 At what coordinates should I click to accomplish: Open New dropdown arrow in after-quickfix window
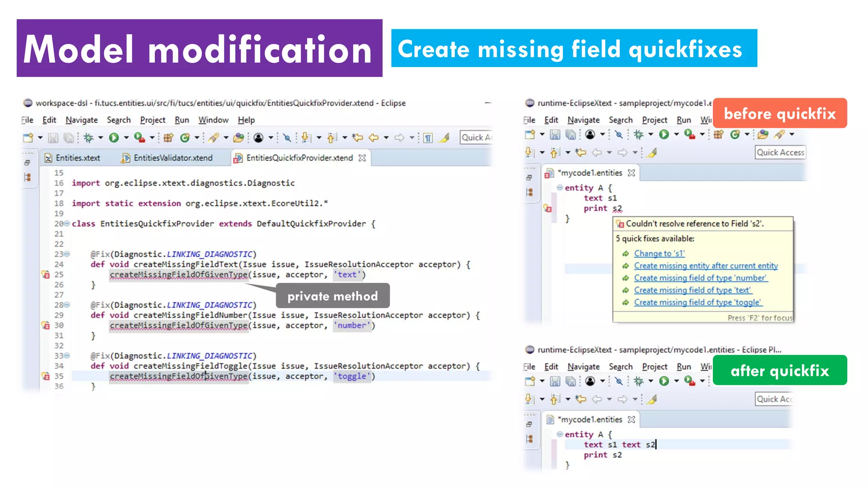click(x=542, y=381)
